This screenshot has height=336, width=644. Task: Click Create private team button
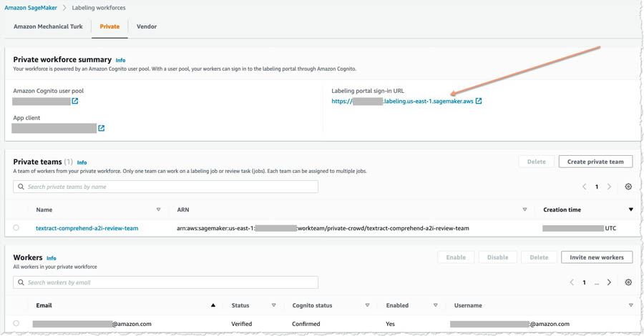tap(595, 162)
